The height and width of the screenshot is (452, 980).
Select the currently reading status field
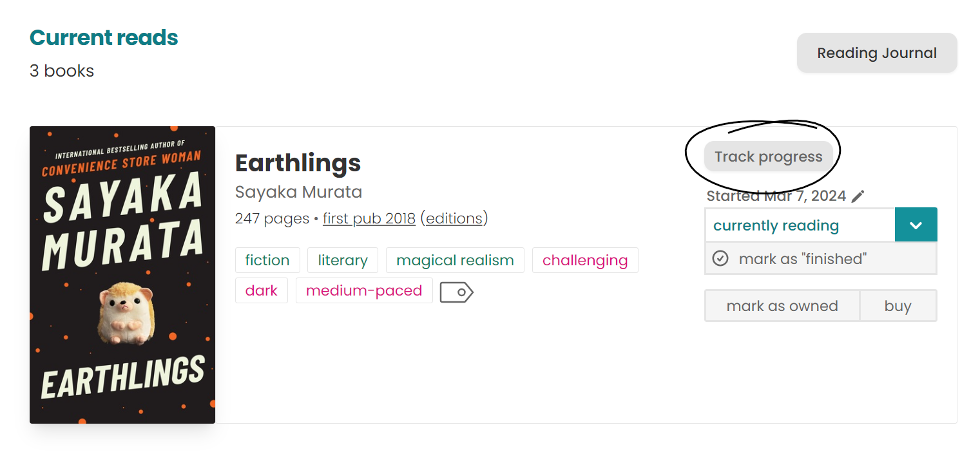[800, 225]
